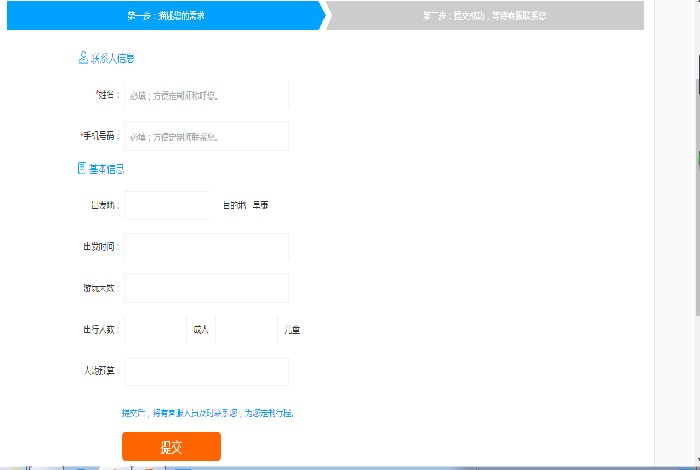700x470 pixels.
Task: Click the 成人 label text
Action: click(201, 329)
